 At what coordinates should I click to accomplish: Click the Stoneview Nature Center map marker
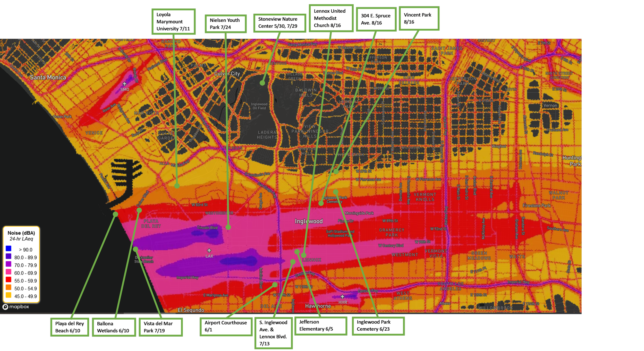(x=262, y=83)
